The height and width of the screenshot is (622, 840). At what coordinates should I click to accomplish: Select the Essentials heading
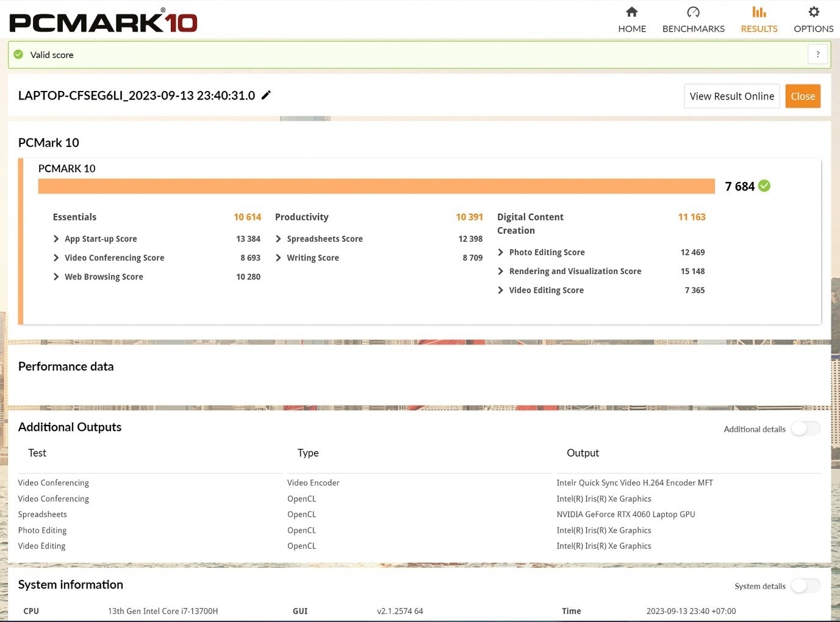(74, 217)
